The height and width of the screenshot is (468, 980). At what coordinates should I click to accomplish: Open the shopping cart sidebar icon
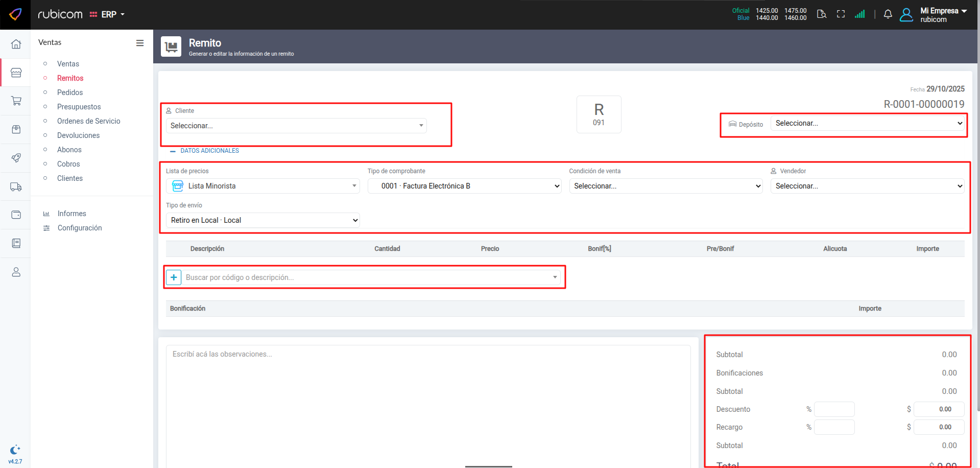pos(16,101)
